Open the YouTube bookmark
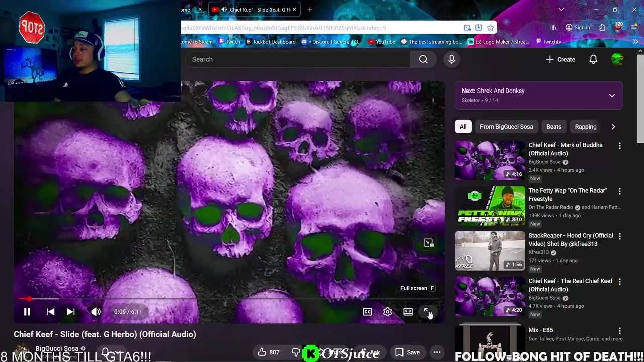 (x=381, y=42)
